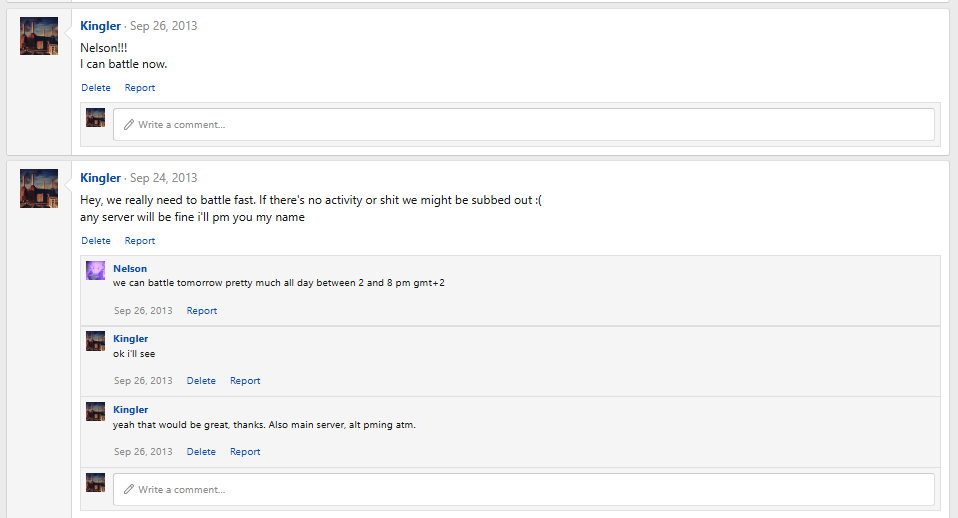This screenshot has width=958, height=518.
Task: Open Kingler's avatar on the Sep 24 post
Action: [x=39, y=188]
